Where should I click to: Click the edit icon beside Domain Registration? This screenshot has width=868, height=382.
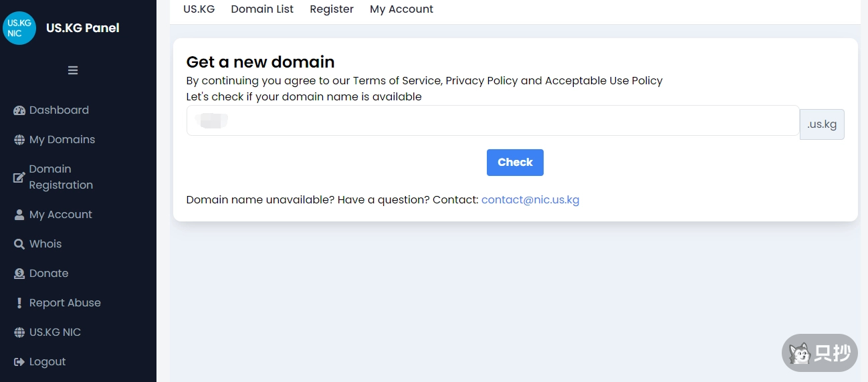coord(19,177)
